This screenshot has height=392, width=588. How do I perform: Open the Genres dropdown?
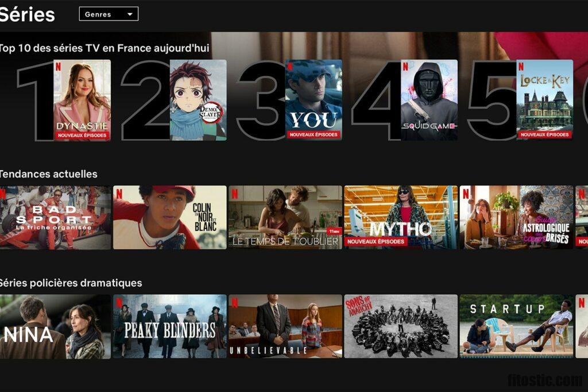pos(109,14)
